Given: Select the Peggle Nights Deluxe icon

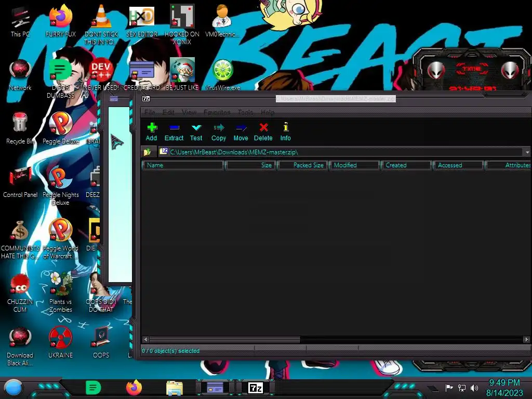Looking at the screenshot, I should tap(61, 185).
